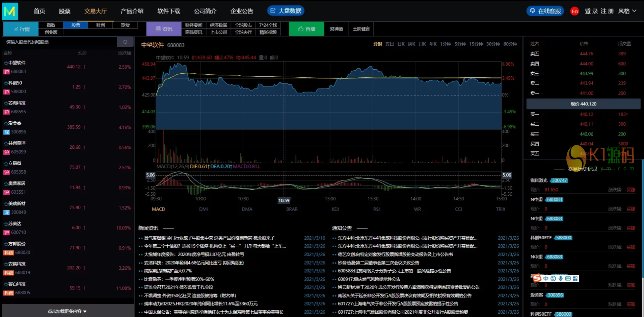Click the En language icon
Viewport: 644px width, 317px height.
point(574,11)
